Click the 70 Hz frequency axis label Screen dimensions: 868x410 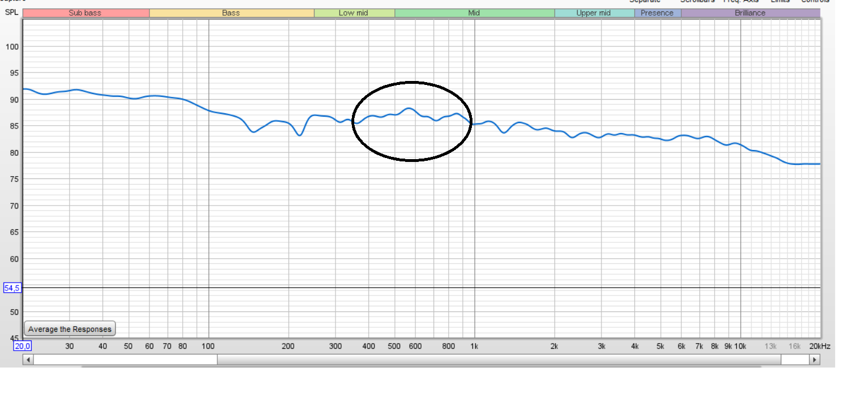(167, 346)
